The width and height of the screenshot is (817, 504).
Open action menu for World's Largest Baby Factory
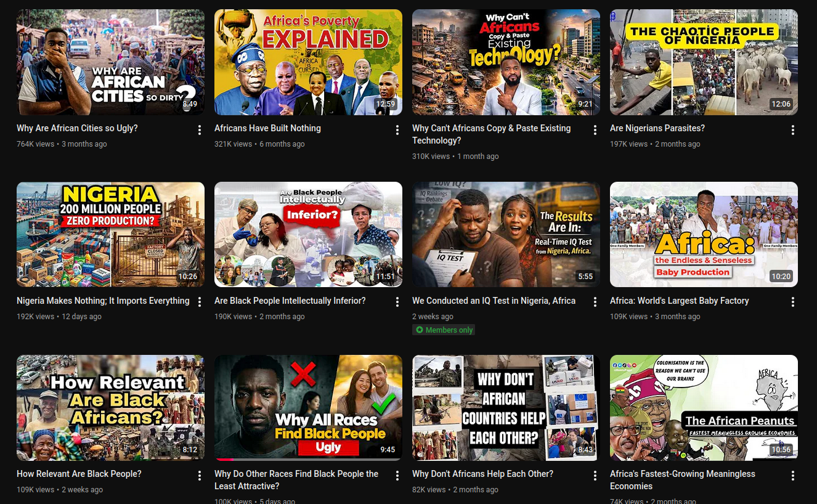point(793,302)
